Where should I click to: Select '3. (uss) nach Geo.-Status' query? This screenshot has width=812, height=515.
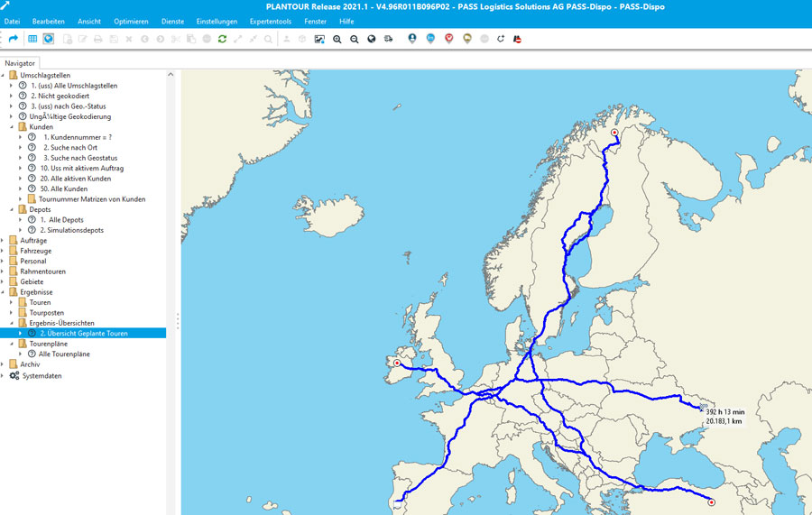(x=69, y=106)
